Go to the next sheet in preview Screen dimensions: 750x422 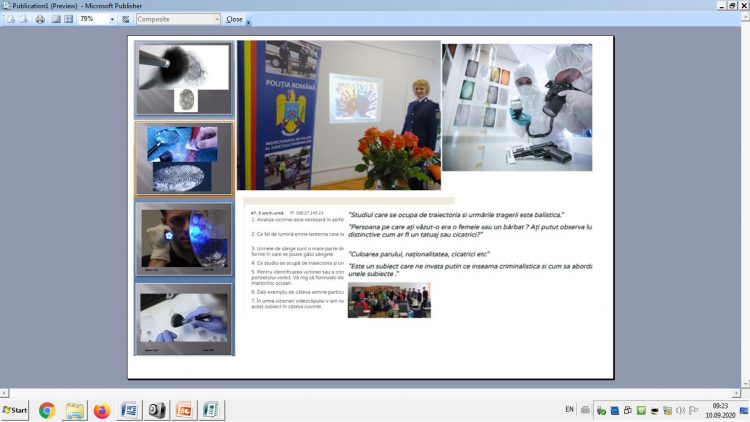tap(25, 19)
